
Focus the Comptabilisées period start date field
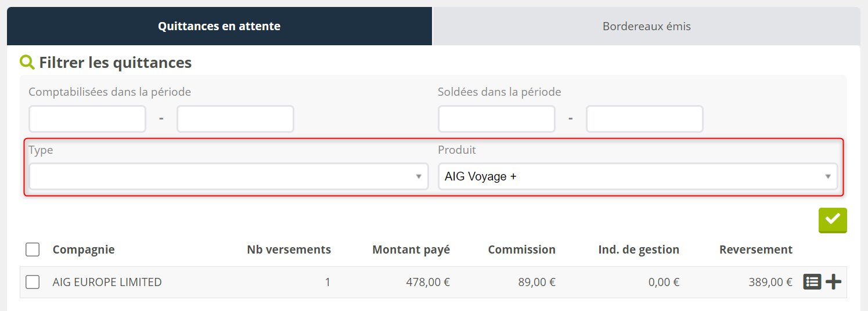[x=87, y=119]
